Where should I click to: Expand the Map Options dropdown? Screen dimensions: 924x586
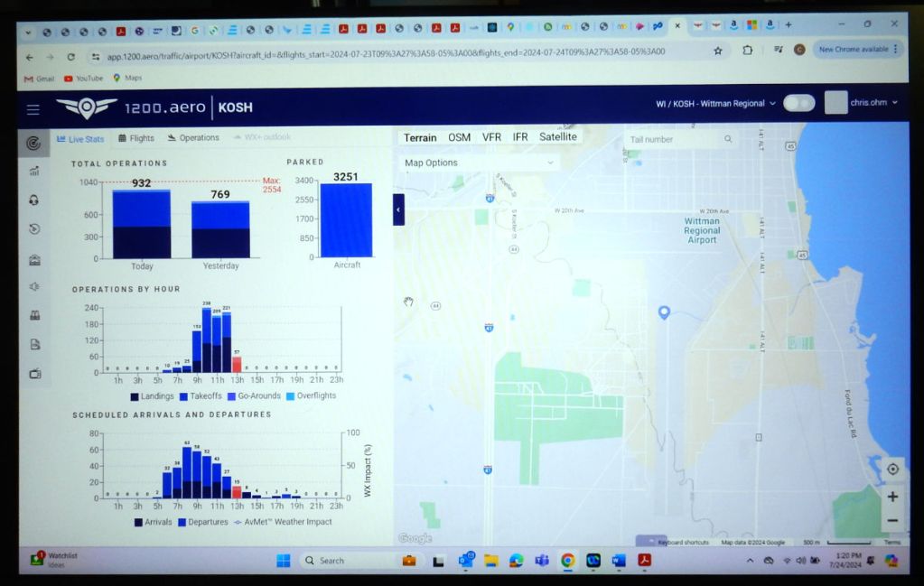click(479, 163)
